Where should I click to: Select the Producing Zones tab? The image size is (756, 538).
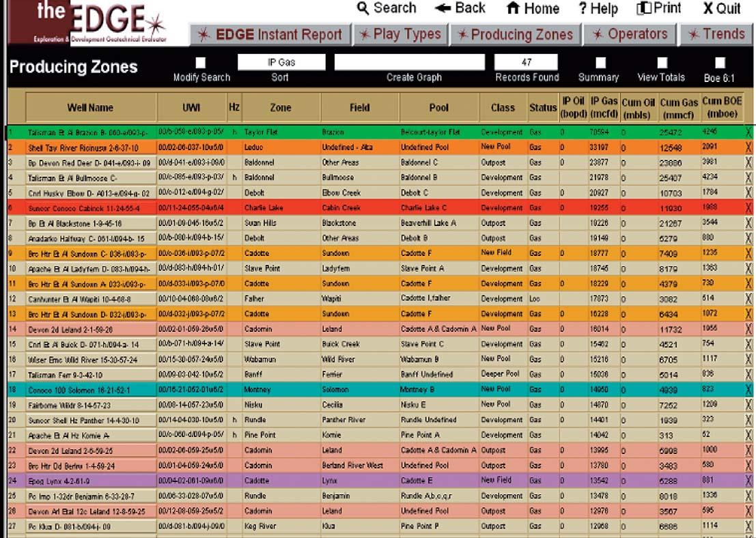[516, 35]
